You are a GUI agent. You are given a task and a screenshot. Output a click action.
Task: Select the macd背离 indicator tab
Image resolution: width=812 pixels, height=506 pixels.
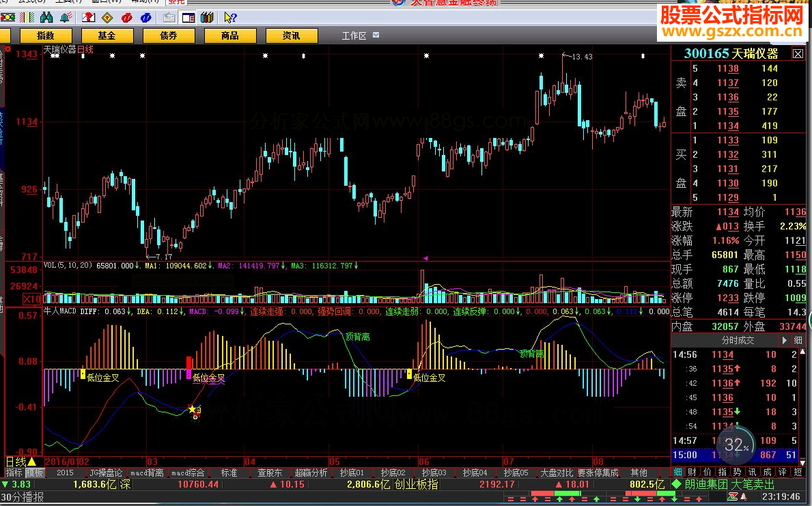[147, 473]
